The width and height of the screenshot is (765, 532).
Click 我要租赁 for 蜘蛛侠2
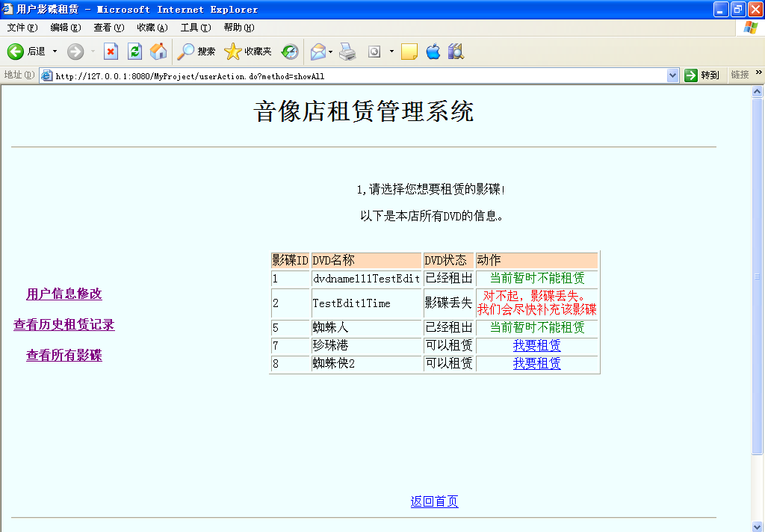coord(536,363)
